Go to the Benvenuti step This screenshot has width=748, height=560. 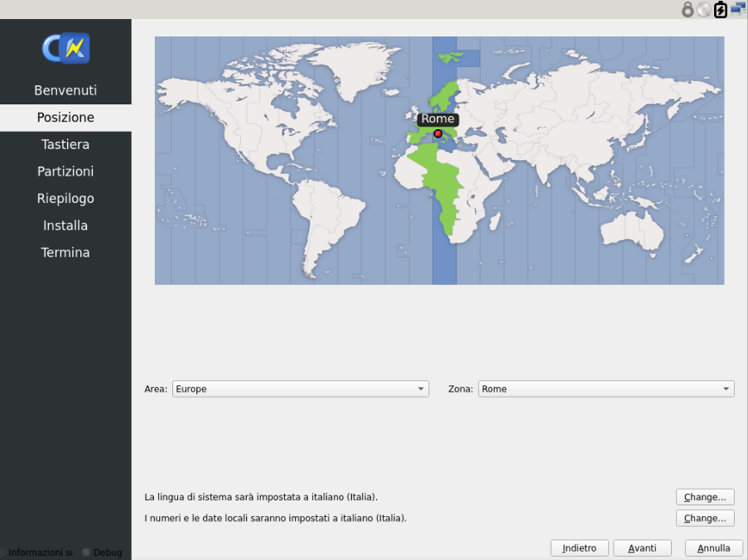pos(65,90)
